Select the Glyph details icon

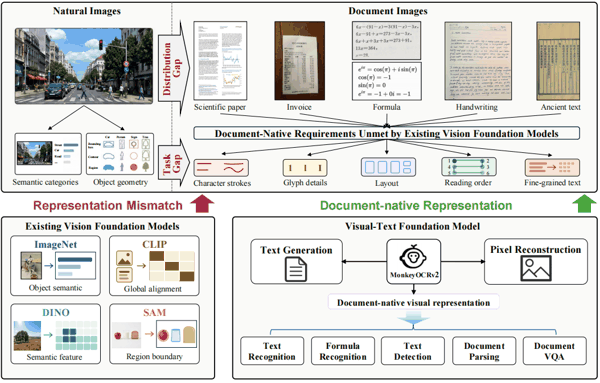point(305,168)
